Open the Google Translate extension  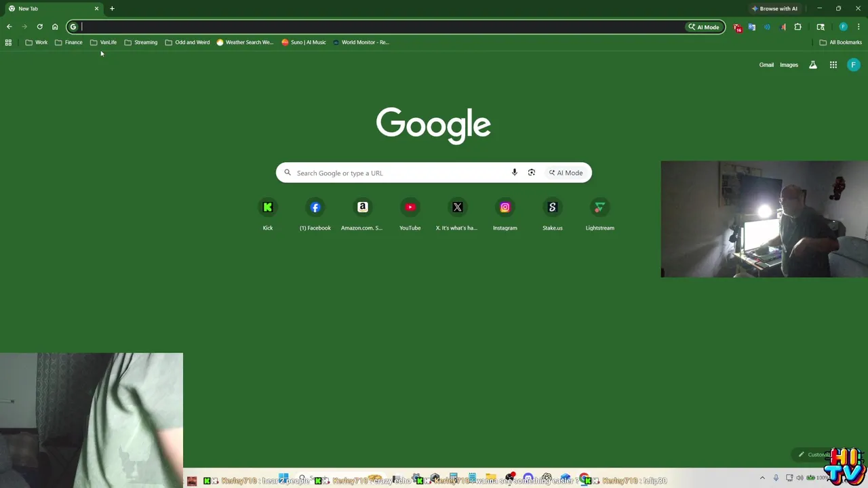click(752, 27)
